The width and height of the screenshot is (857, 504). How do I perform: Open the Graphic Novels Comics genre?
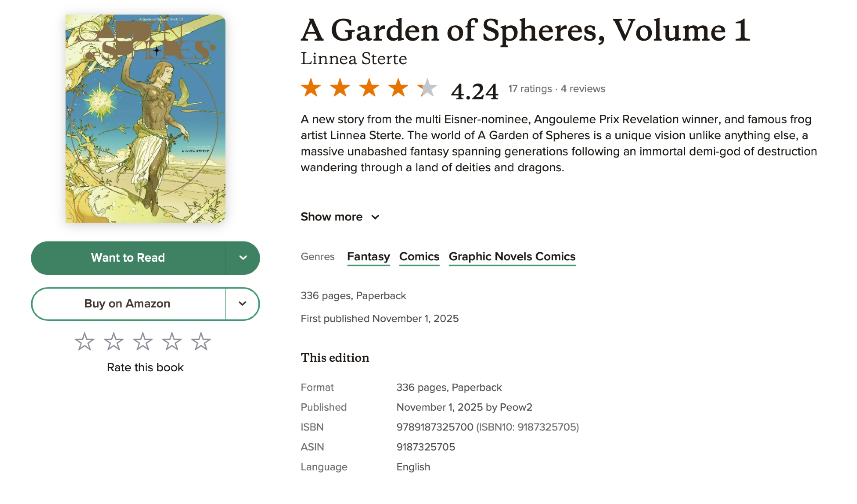pos(512,256)
